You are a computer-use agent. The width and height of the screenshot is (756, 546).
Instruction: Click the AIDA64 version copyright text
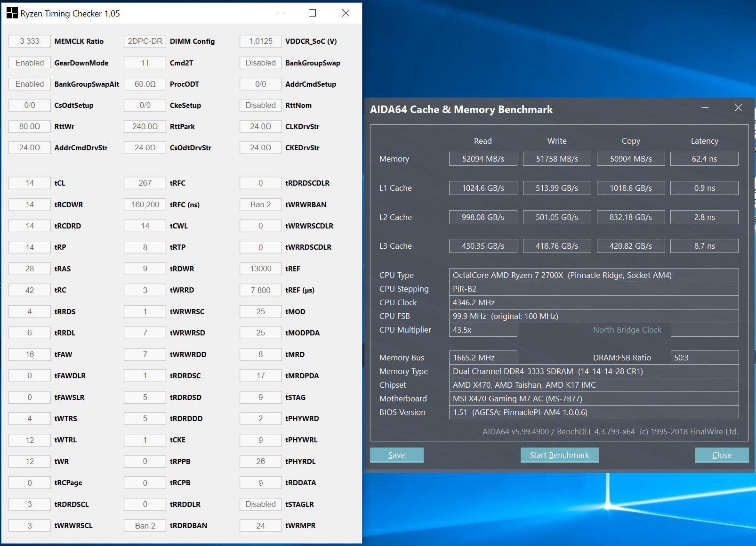click(x=610, y=432)
